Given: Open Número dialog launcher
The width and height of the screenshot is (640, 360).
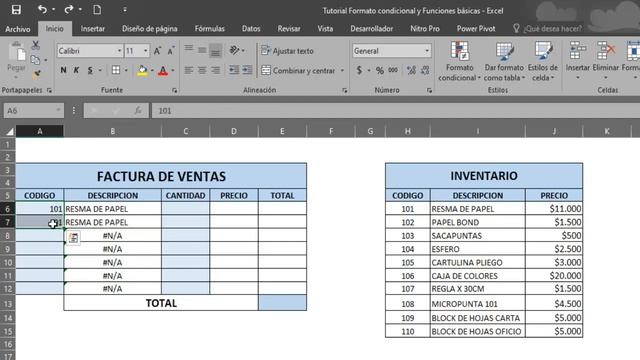Looking at the screenshot, I should (429, 91).
